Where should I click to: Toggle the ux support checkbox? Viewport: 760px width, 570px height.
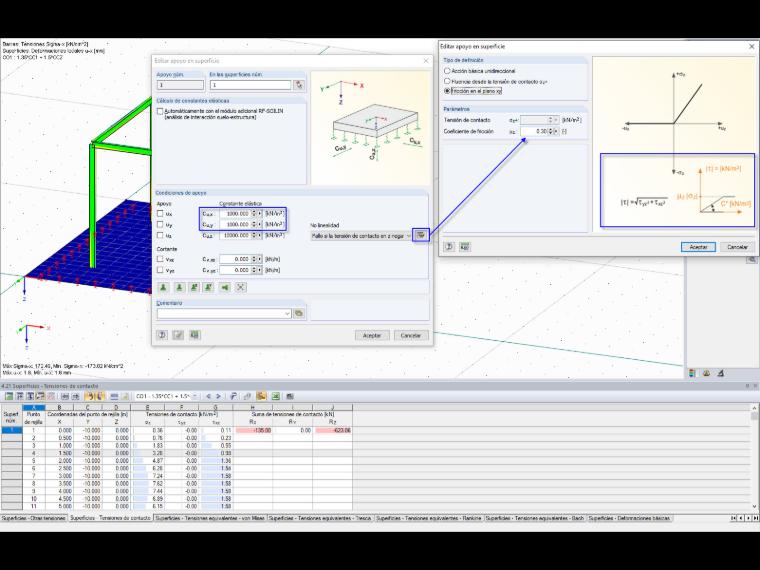pyautogui.click(x=160, y=214)
